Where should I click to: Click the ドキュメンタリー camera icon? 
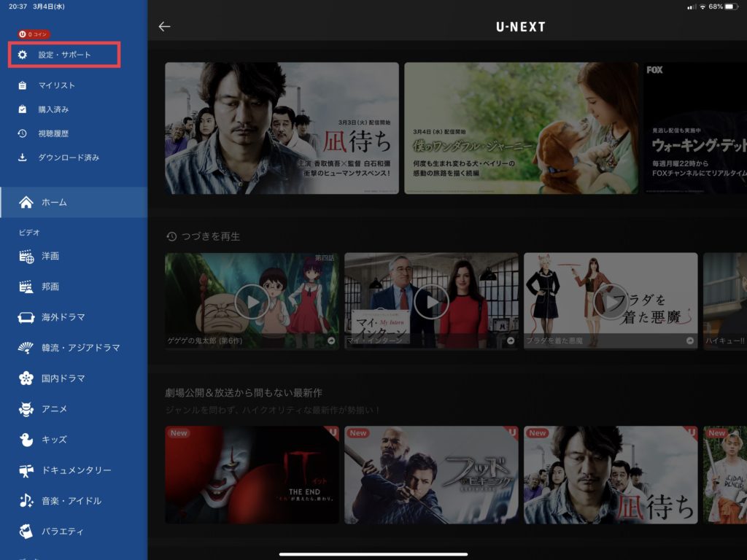coord(26,470)
